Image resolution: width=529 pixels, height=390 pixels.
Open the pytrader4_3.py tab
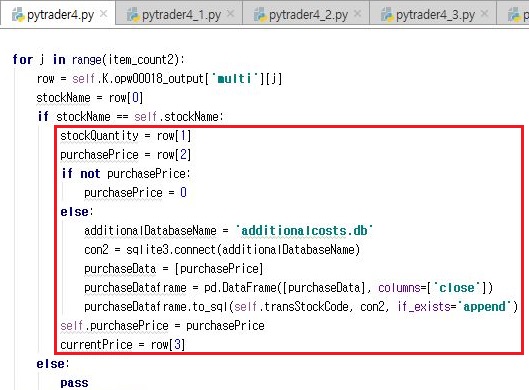[433, 14]
